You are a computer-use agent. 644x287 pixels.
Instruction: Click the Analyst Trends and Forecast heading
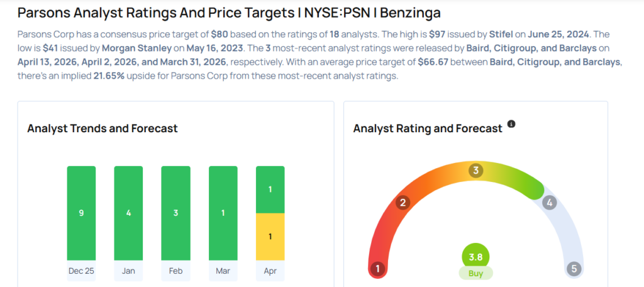click(103, 128)
